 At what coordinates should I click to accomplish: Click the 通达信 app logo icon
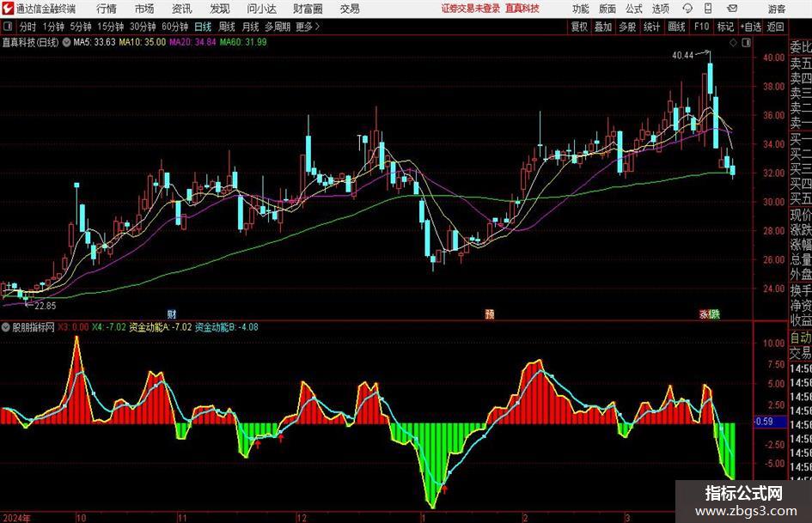pyautogui.click(x=8, y=9)
